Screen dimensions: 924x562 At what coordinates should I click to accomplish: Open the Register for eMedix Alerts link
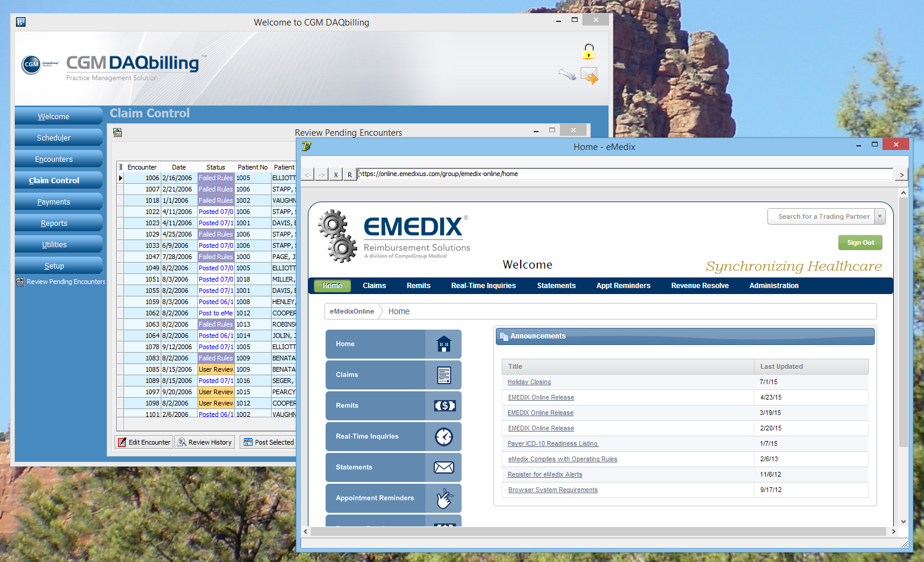click(x=545, y=475)
